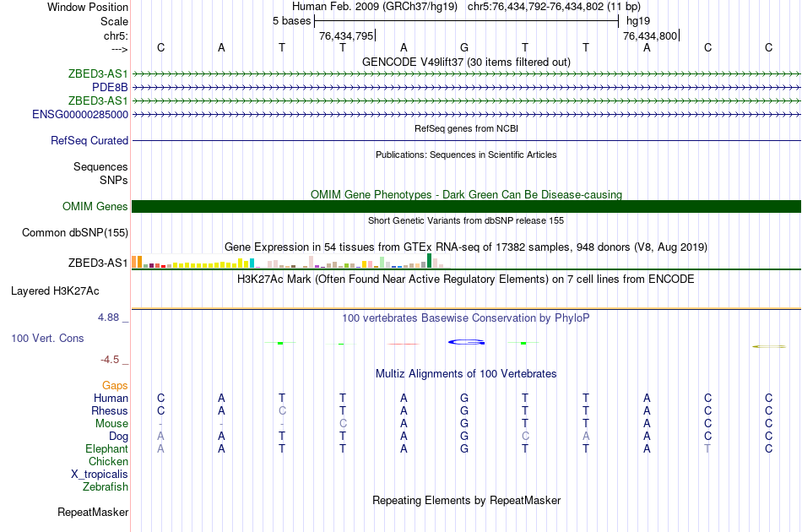Click the PDE8B gene track label
This screenshot has width=802, height=532.
[x=110, y=88]
